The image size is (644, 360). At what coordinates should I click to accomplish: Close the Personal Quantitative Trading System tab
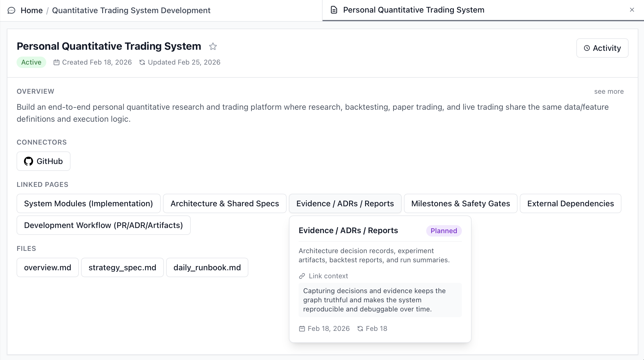point(632,10)
